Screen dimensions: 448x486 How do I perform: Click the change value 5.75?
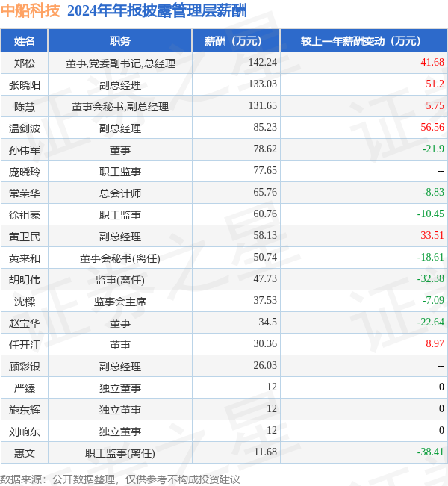pyautogui.click(x=435, y=106)
